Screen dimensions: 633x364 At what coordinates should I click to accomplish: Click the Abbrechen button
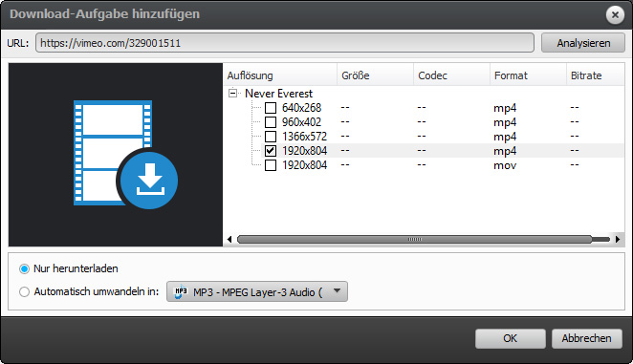tap(586, 338)
